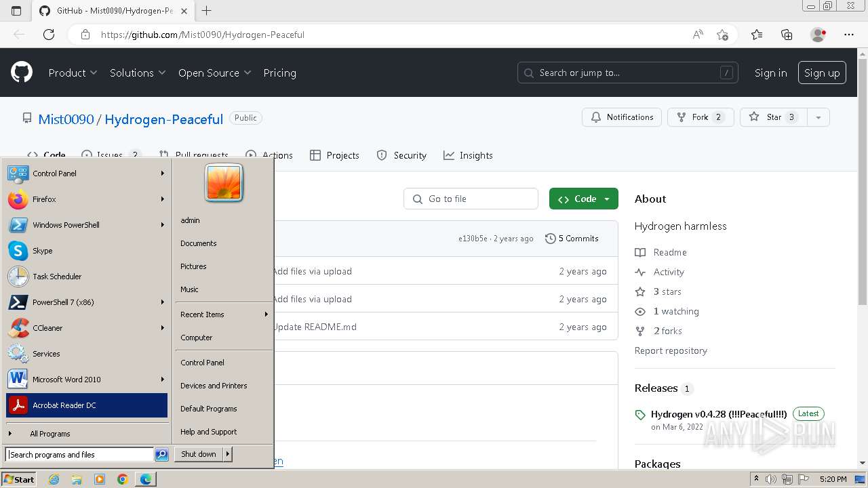The image size is (868, 488).
Task: Open File Explorer from taskbar
Action: point(77,479)
